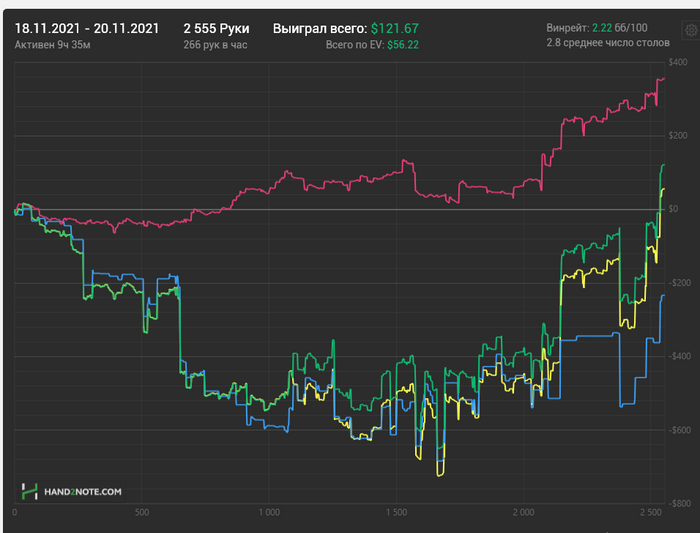Click the 500 x-axis label
Viewport: 700px width, 533px height.
[142, 512]
